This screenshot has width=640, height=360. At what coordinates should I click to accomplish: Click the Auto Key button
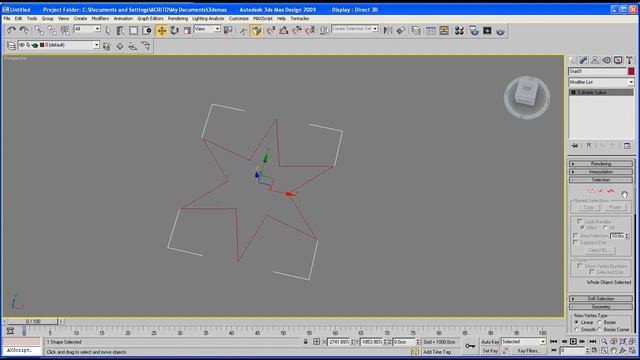click(x=490, y=342)
